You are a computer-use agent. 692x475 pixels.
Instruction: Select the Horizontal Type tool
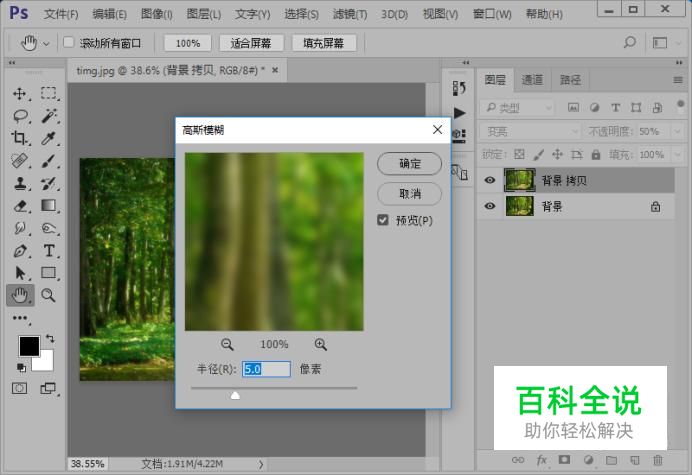click(x=49, y=251)
